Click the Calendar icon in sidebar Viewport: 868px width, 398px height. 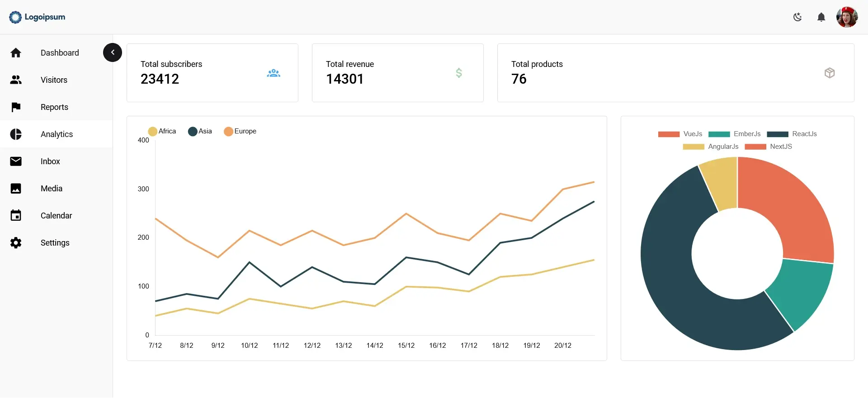[x=16, y=215]
